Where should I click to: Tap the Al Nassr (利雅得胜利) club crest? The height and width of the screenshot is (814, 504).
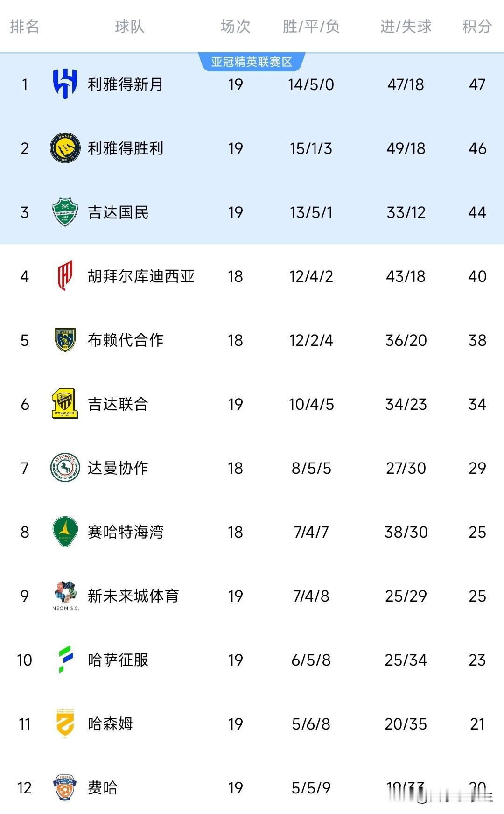65,148
